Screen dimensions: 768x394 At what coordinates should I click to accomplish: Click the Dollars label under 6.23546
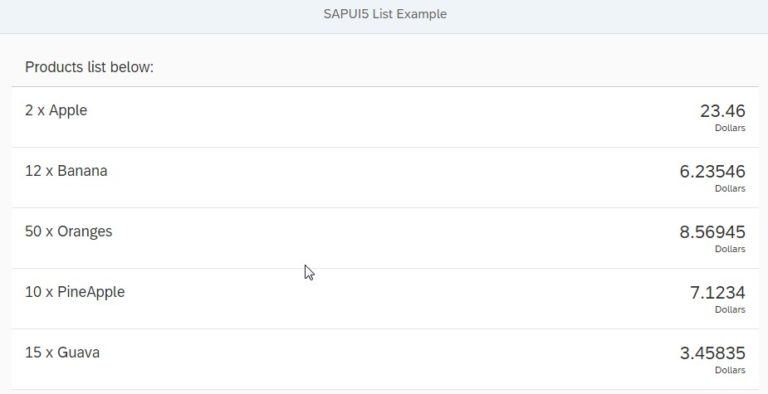730,189
